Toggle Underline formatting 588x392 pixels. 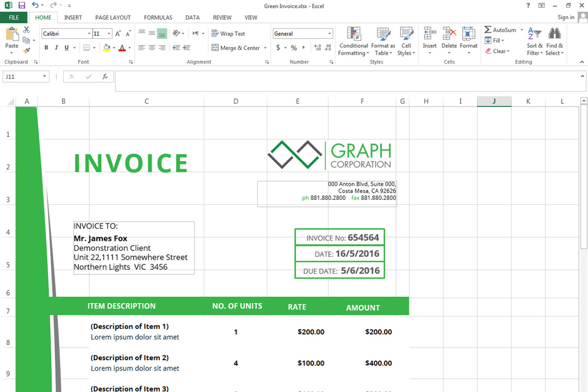(67, 48)
